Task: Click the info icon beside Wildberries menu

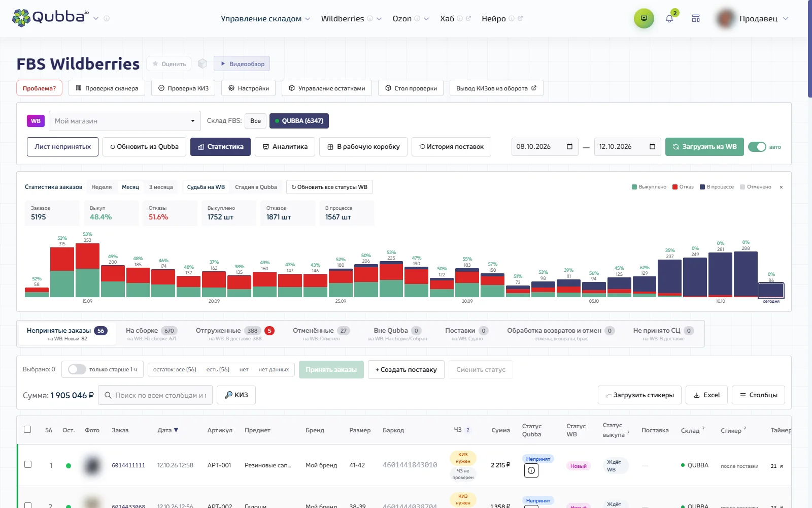Action: (x=370, y=18)
